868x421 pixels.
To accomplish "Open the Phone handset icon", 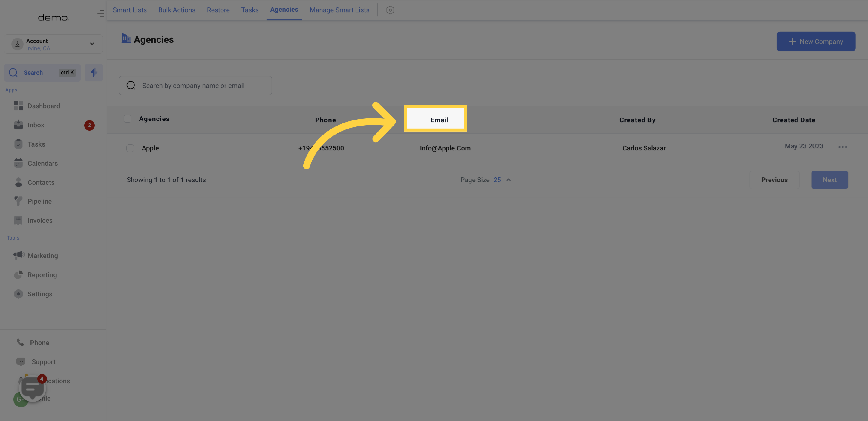I will 21,342.
